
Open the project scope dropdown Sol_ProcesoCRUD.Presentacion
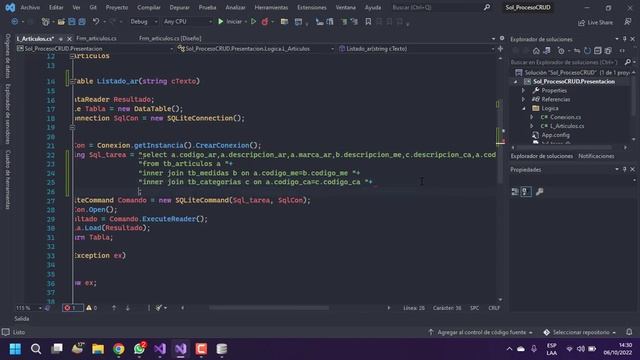tap(95, 49)
